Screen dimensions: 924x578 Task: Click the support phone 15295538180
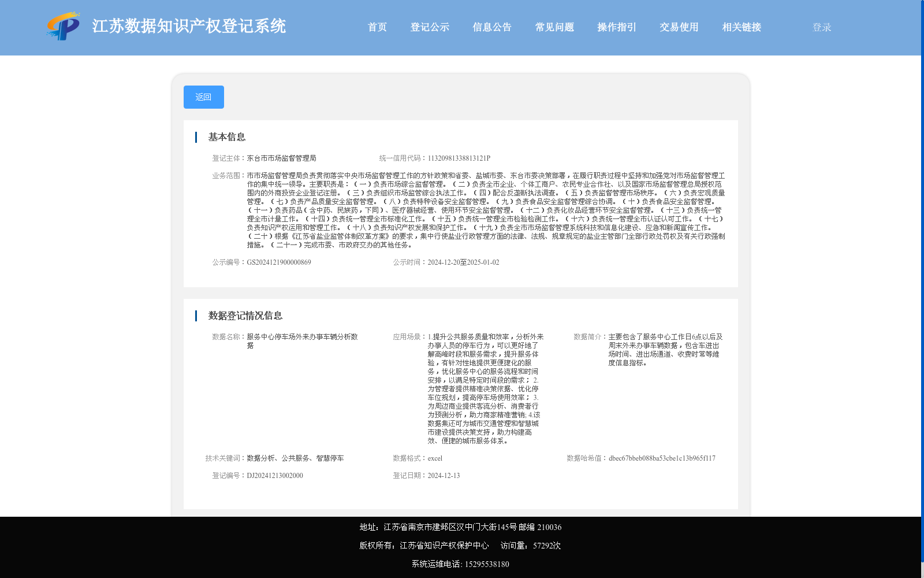point(487,564)
